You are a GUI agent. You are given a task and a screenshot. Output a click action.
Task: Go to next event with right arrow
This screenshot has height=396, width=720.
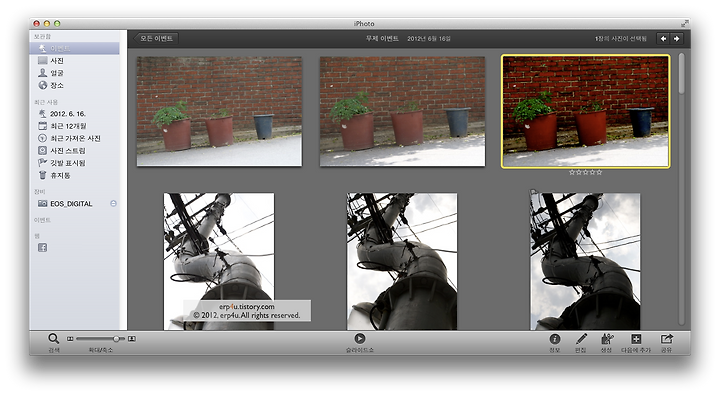[x=676, y=39]
